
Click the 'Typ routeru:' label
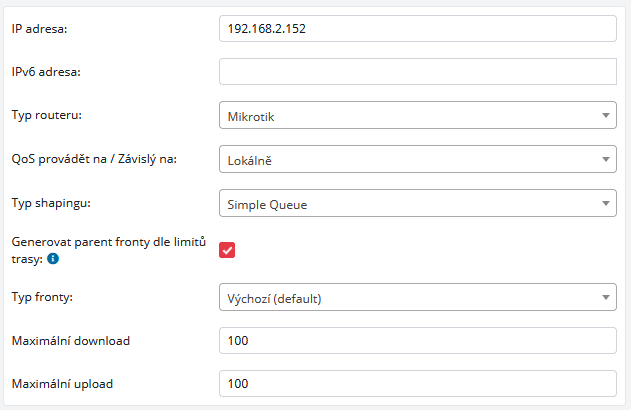pyautogui.click(x=46, y=115)
